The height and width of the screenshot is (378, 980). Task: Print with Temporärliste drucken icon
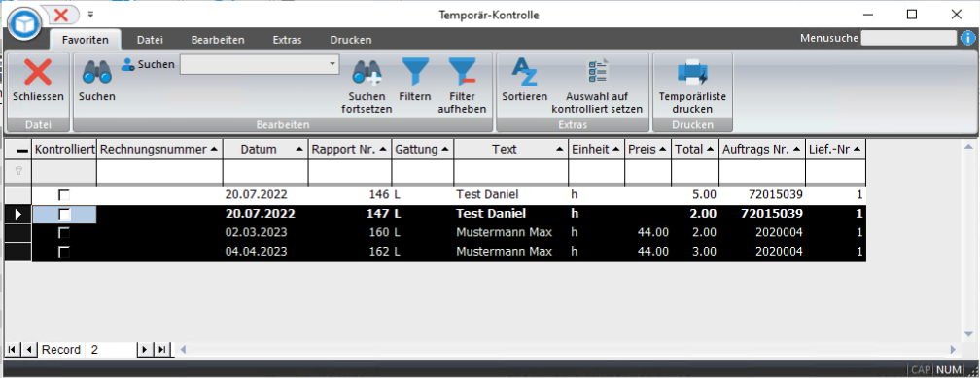pos(692,72)
